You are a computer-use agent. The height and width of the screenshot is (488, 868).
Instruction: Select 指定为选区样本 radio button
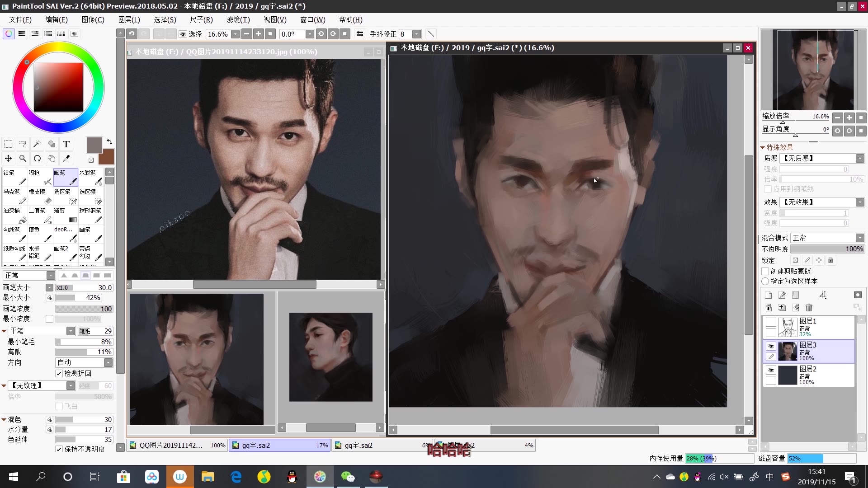pos(765,281)
